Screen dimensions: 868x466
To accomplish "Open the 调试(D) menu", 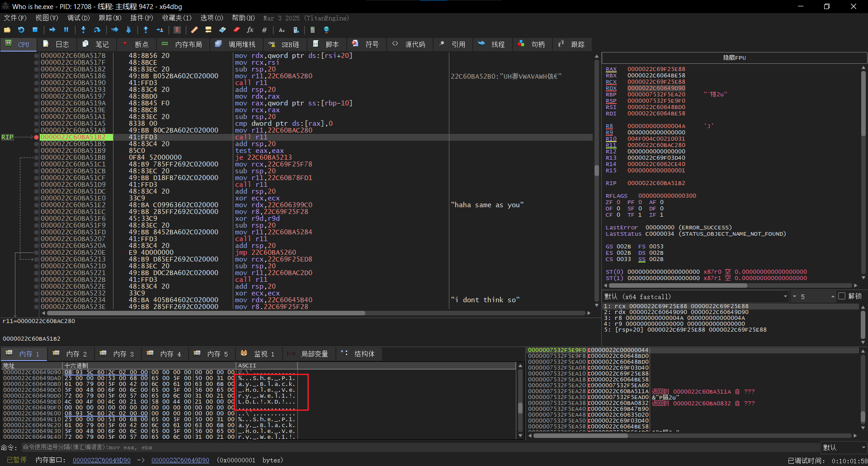I will point(78,18).
